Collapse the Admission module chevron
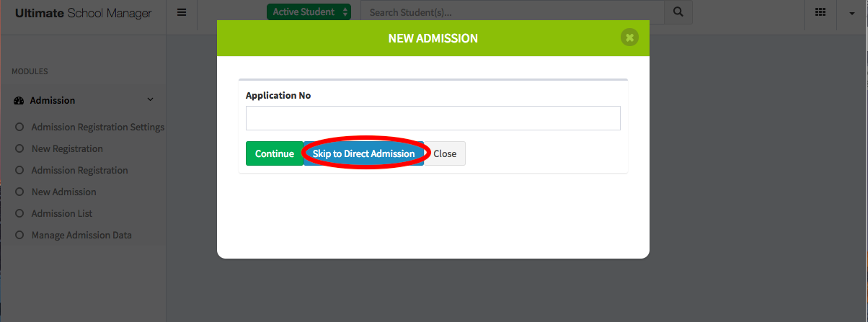This screenshot has width=868, height=322. point(150,100)
